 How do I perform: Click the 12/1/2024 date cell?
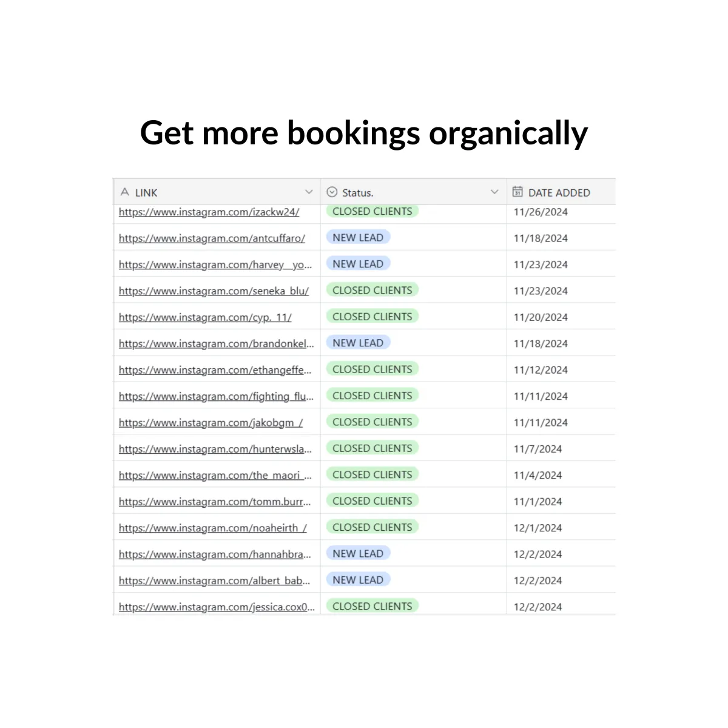tap(538, 528)
